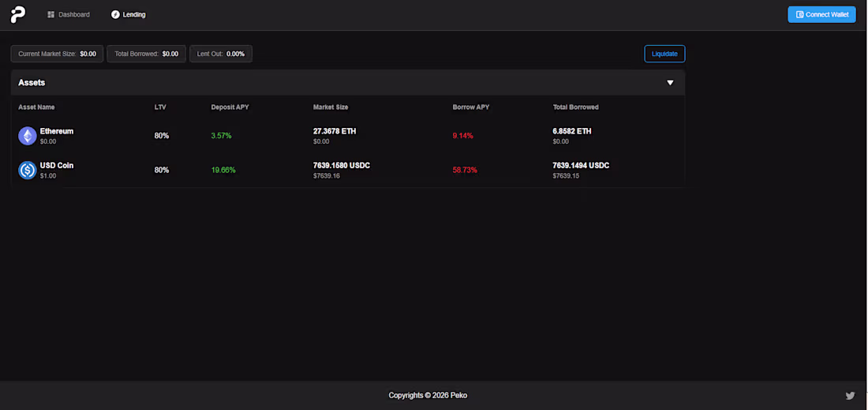
Task: Click the wallet icon in Connect Wallet
Action: (x=799, y=14)
